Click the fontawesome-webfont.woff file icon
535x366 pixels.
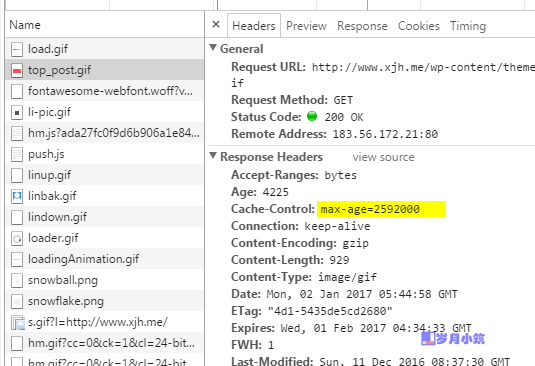[x=17, y=91]
